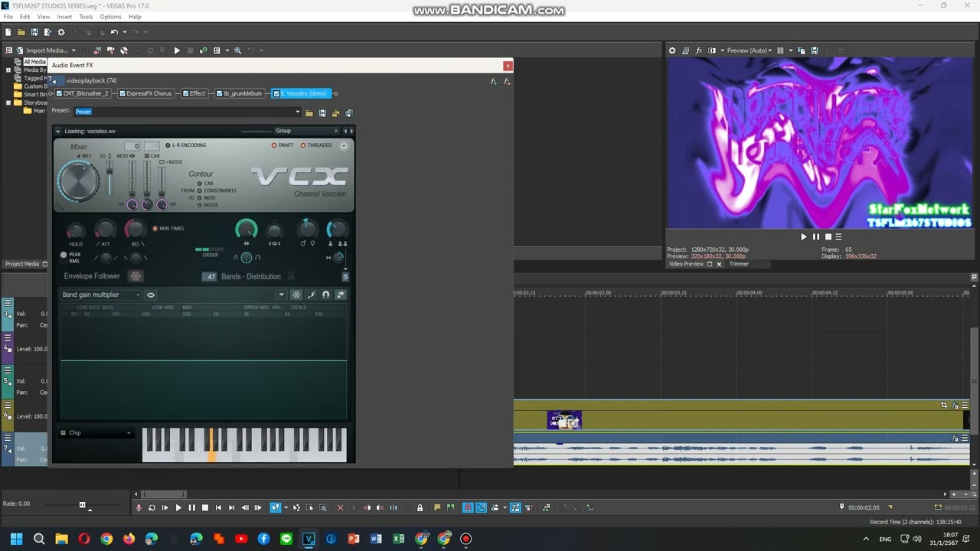Click the 47 bands count field
Viewport: 980px width, 551px height.
[210, 276]
